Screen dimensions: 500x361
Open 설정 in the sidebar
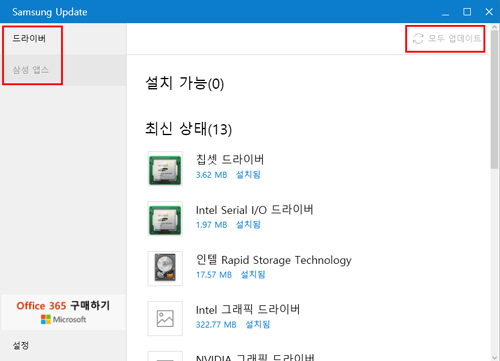[x=21, y=345]
